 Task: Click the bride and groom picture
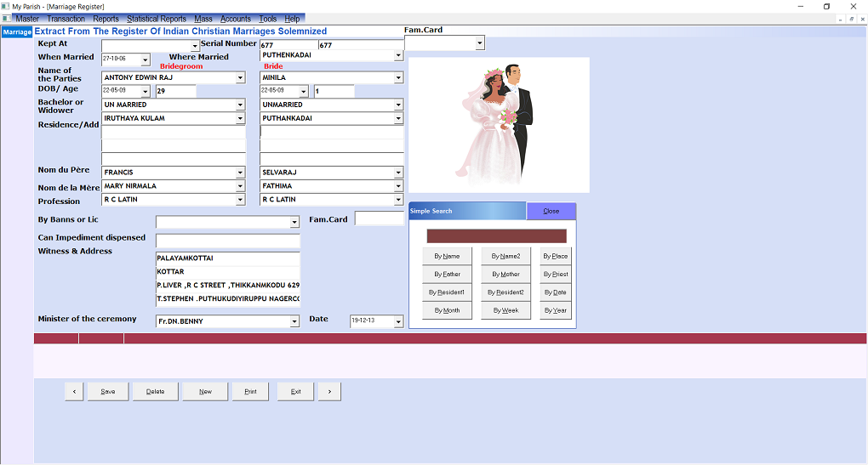[x=499, y=125]
